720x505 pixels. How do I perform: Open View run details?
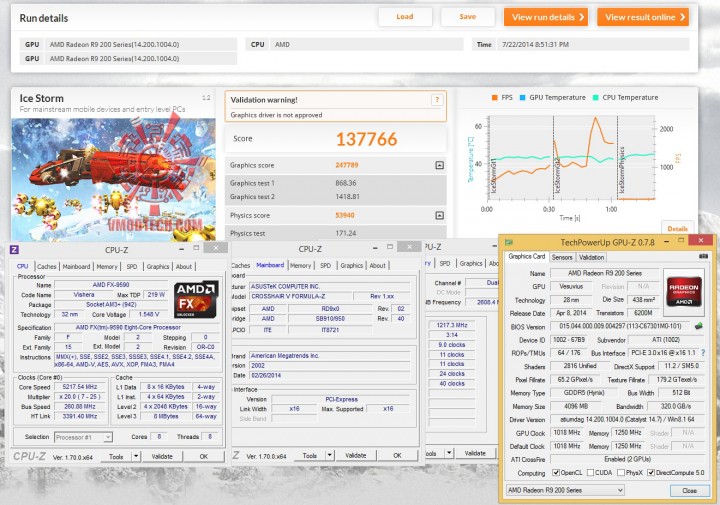(546, 17)
